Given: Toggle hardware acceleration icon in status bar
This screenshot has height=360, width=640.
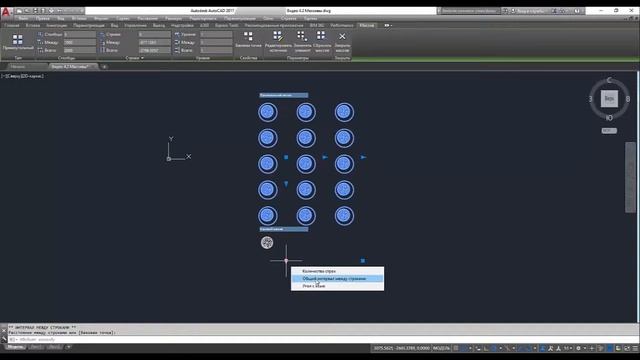Looking at the screenshot, I should pos(610,348).
